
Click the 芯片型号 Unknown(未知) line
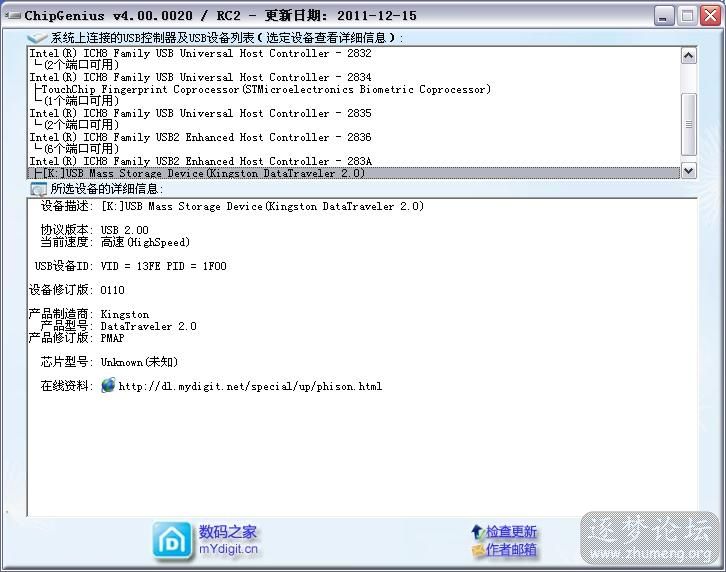click(109, 362)
